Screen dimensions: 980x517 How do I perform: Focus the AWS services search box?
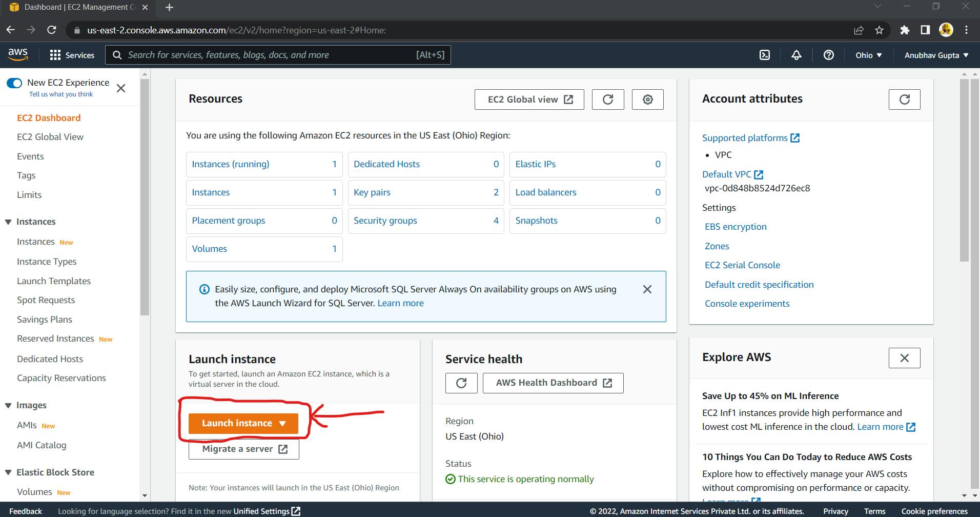point(278,55)
